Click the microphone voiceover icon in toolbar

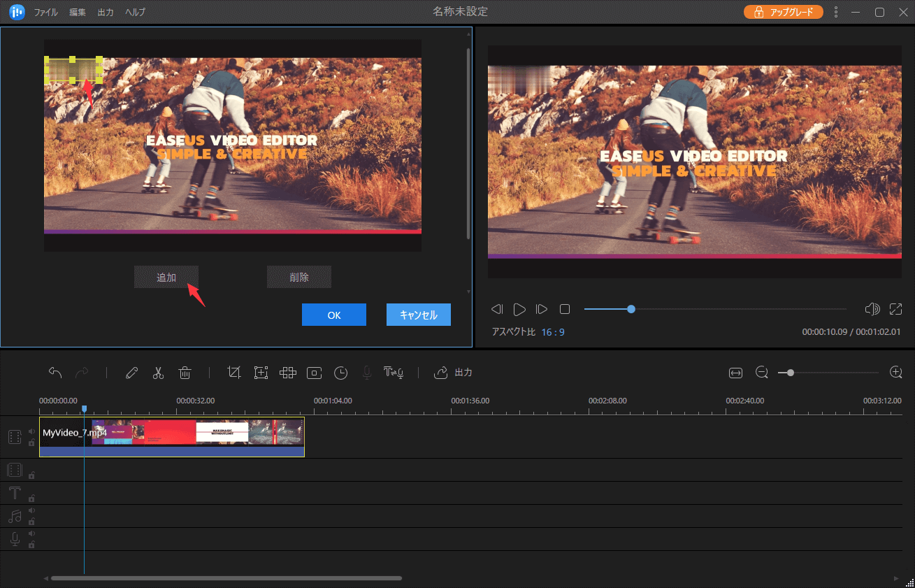[x=366, y=373]
